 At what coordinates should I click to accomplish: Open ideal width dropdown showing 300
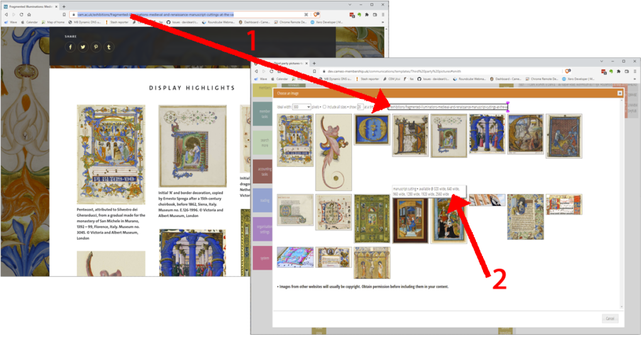[301, 107]
